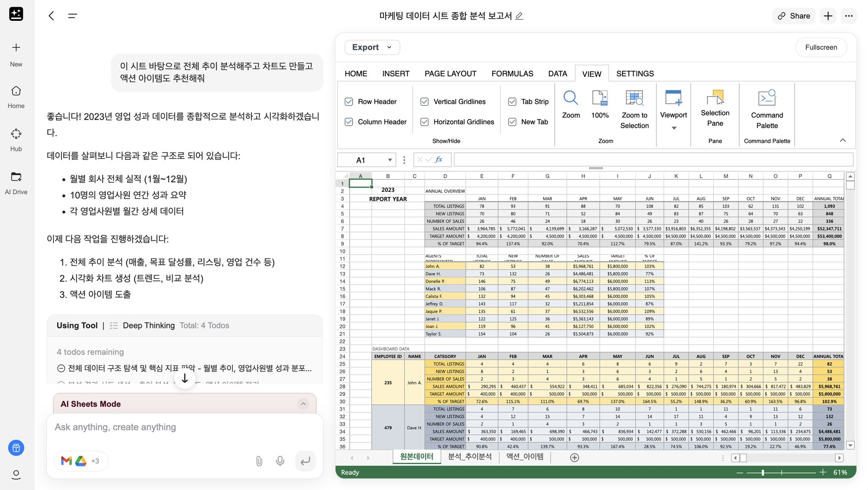Open Gmail integration icon
Viewport: 868px width, 490px height.
[x=66, y=461]
